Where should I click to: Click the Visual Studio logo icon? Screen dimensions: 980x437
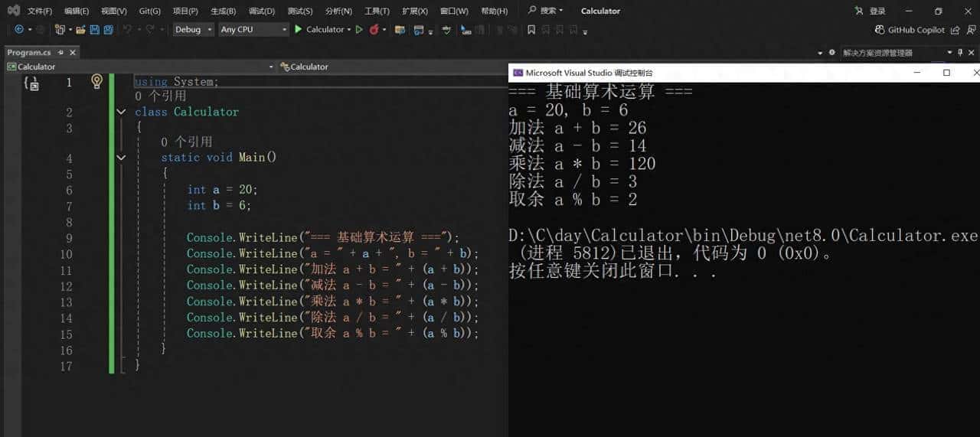point(13,11)
